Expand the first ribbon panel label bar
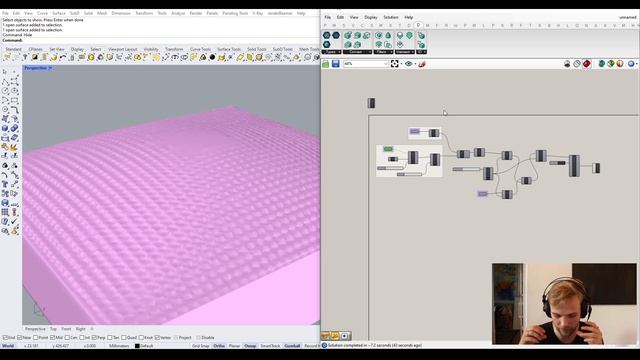The height and width of the screenshot is (360, 640). pyautogui.click(x=331, y=52)
